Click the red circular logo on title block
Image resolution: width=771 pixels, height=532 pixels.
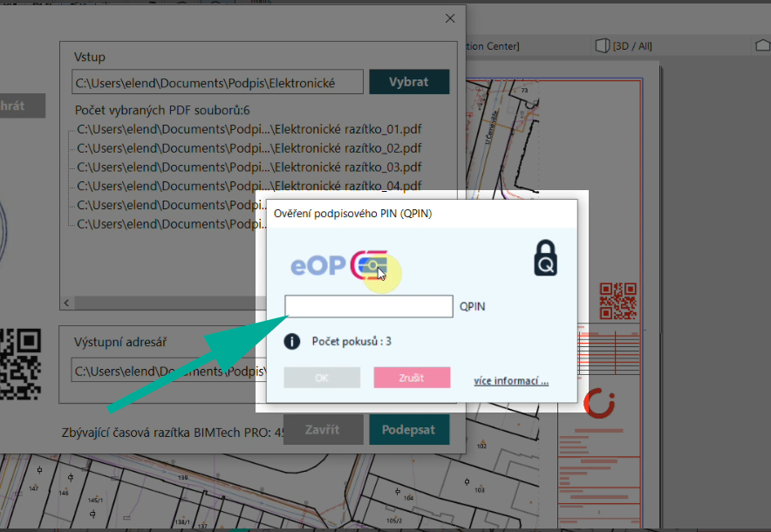point(599,402)
